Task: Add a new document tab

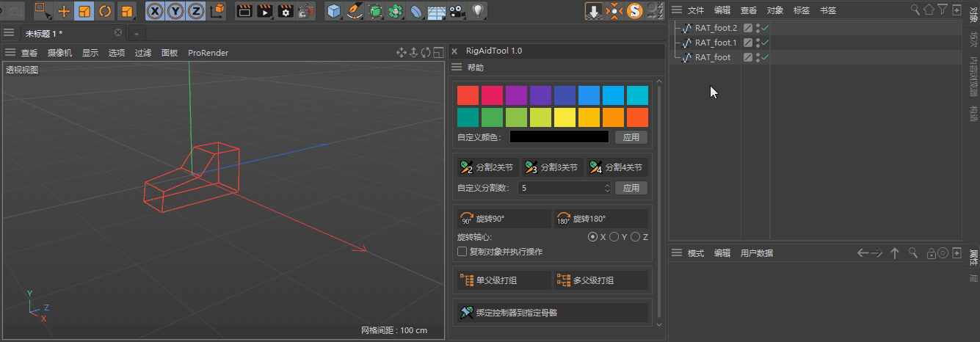Action: coord(137,33)
